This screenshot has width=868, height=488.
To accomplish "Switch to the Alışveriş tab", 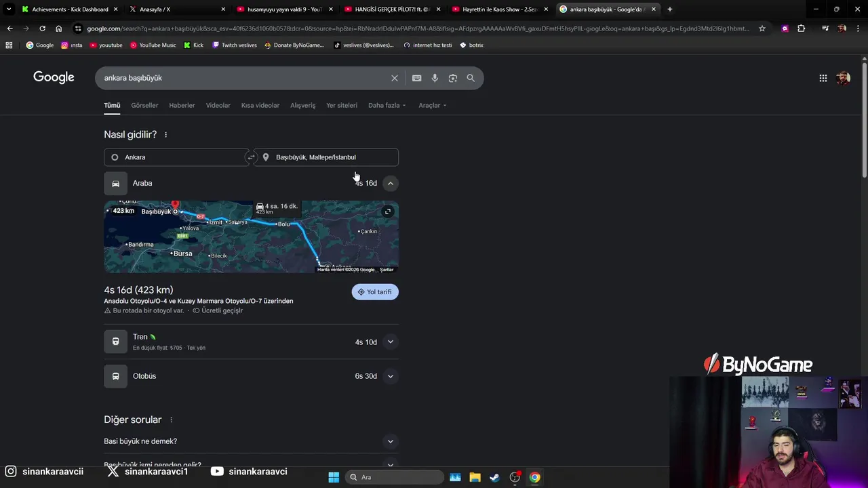I will click(x=302, y=106).
